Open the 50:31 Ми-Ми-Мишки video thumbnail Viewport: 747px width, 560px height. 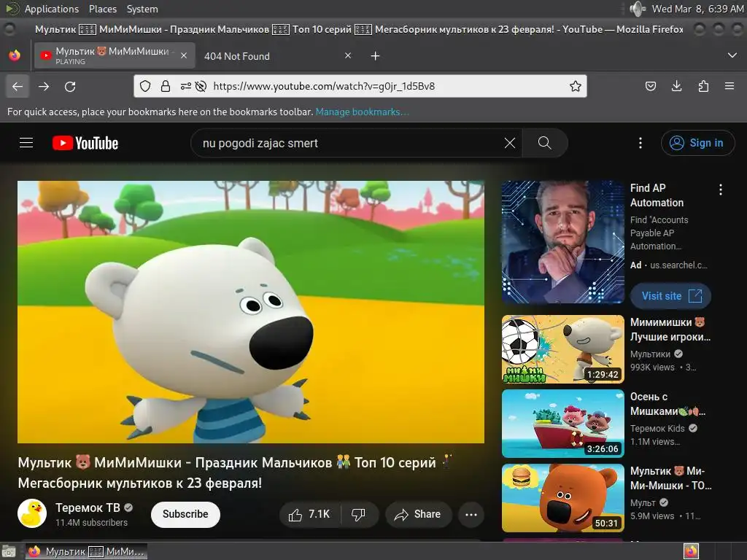coord(562,497)
